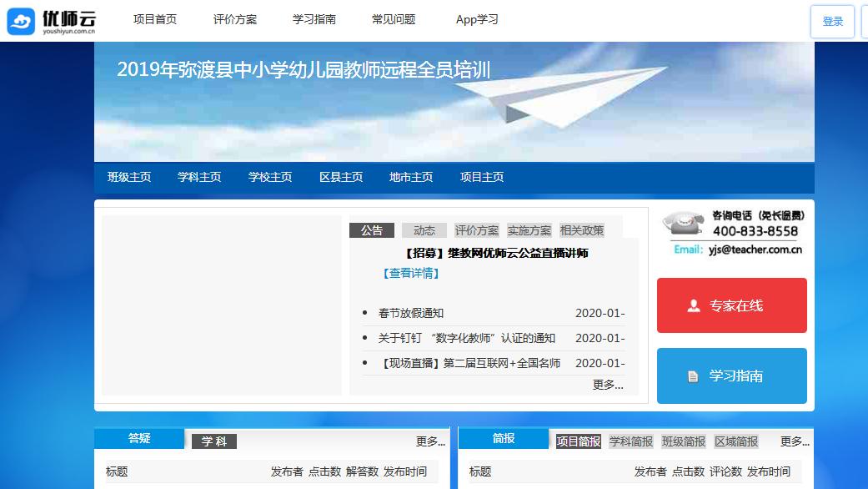Select the 相关政策 tab

click(x=582, y=230)
